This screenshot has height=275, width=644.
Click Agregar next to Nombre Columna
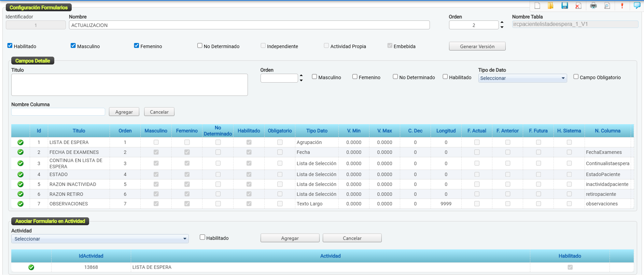coord(124,112)
